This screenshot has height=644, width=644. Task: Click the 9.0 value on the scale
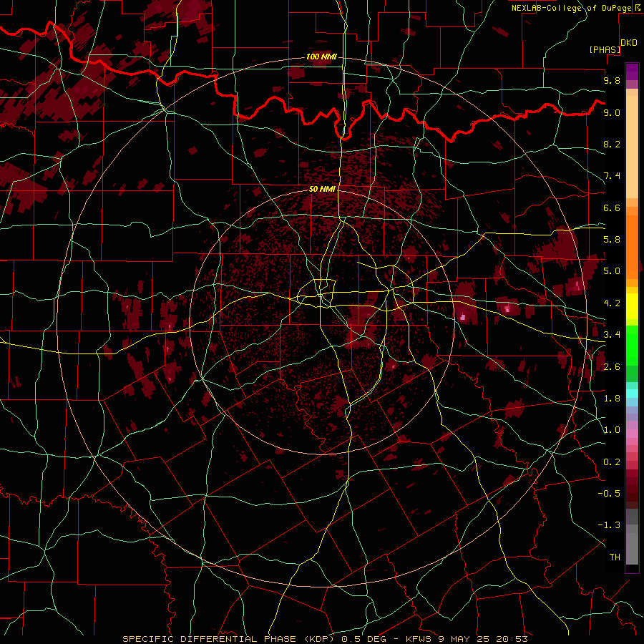[612, 112]
